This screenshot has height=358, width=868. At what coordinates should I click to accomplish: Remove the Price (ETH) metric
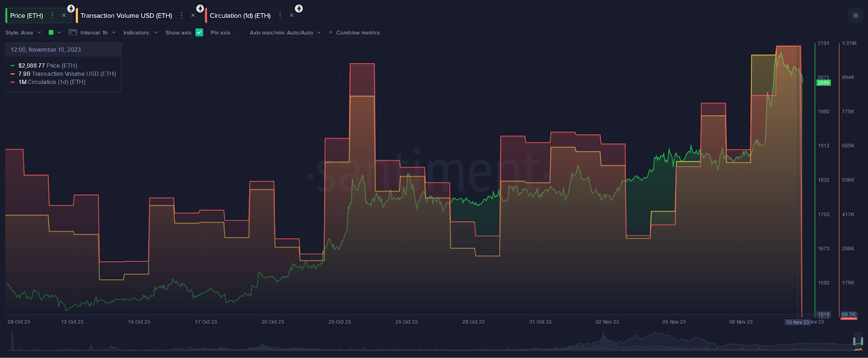[x=64, y=16]
